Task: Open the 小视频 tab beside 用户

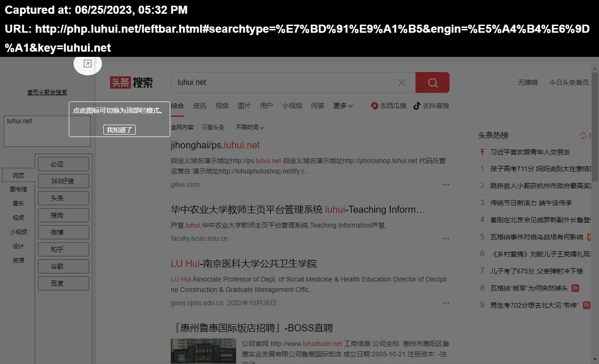Action: click(292, 106)
